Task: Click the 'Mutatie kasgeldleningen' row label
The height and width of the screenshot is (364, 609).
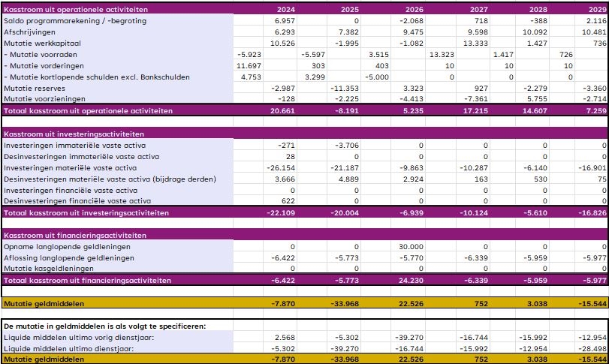Action: point(49,268)
